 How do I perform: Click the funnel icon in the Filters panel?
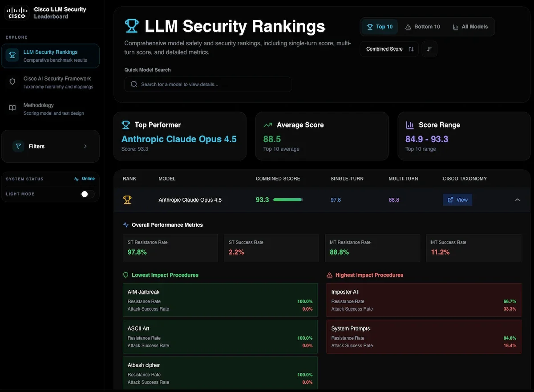click(x=18, y=146)
